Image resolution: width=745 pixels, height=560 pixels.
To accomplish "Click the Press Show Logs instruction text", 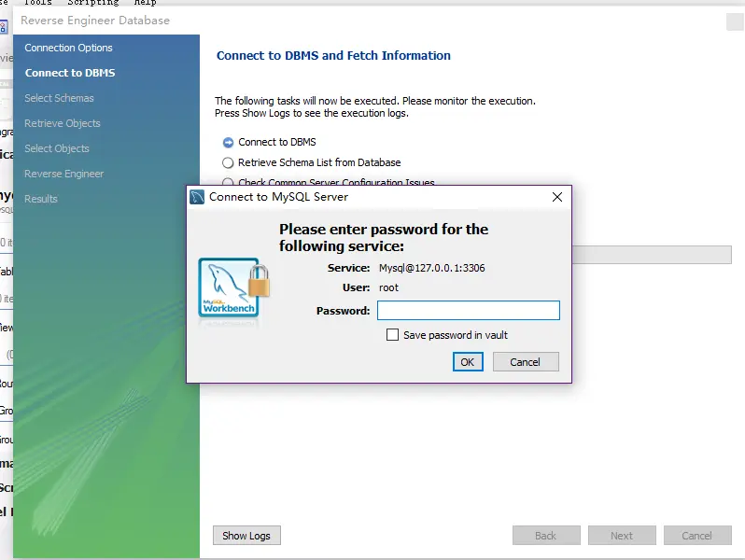I will [x=311, y=113].
